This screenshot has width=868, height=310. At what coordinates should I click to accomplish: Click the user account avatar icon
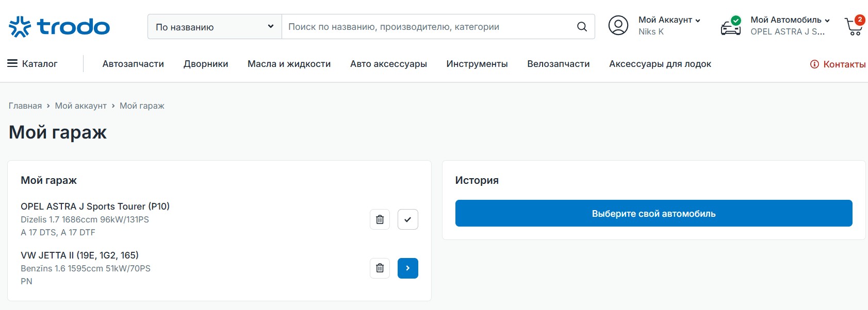pyautogui.click(x=618, y=26)
